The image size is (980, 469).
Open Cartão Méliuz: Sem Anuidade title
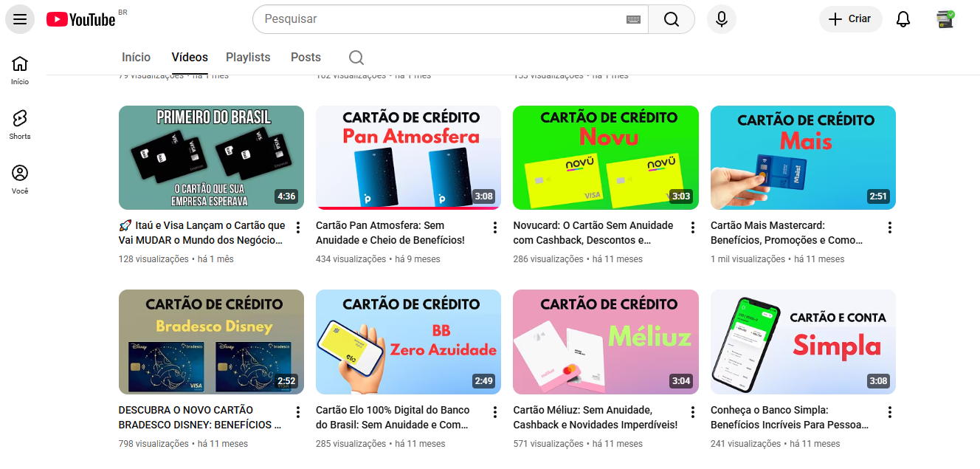coord(595,417)
